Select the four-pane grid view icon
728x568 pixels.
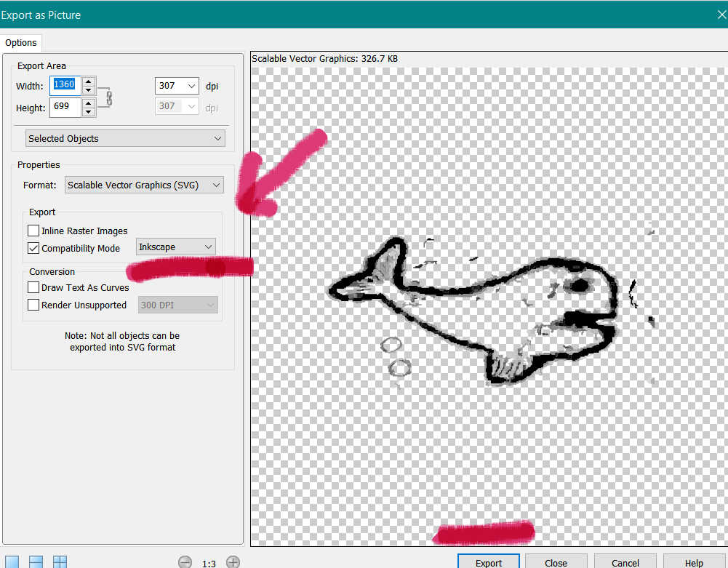click(60, 561)
